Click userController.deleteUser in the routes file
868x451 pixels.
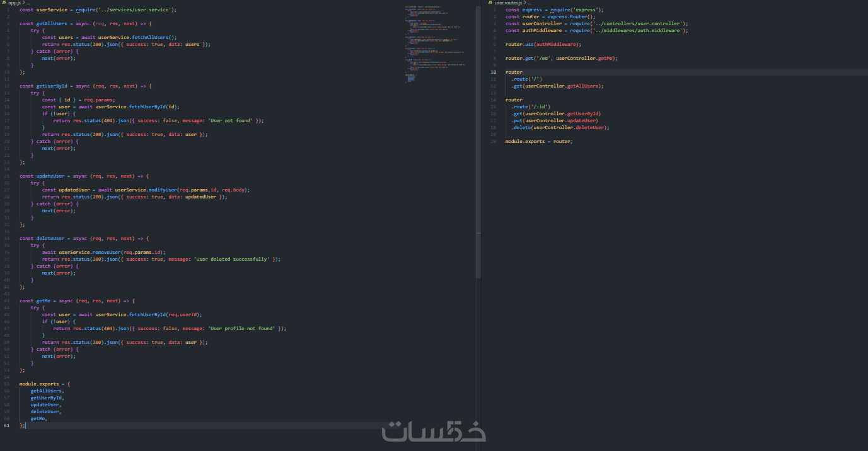coord(569,128)
